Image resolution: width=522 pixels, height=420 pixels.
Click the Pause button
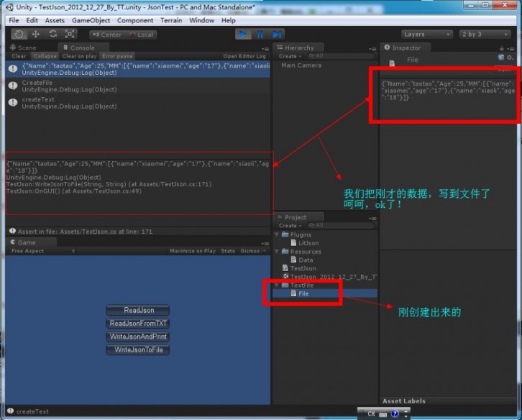260,35
